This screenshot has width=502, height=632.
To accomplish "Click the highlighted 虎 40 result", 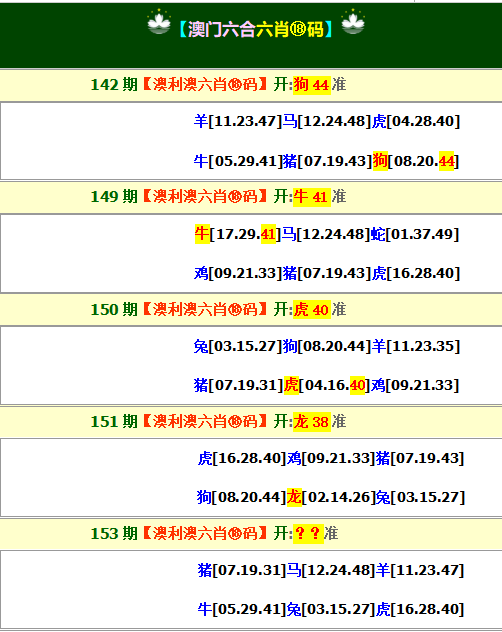I will (x=312, y=310).
